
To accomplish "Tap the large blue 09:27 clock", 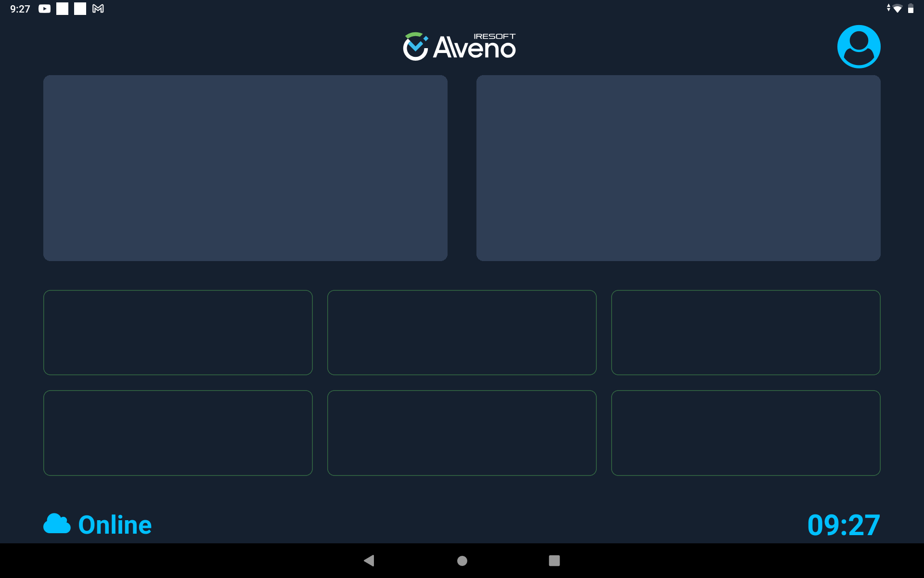I will point(844,525).
